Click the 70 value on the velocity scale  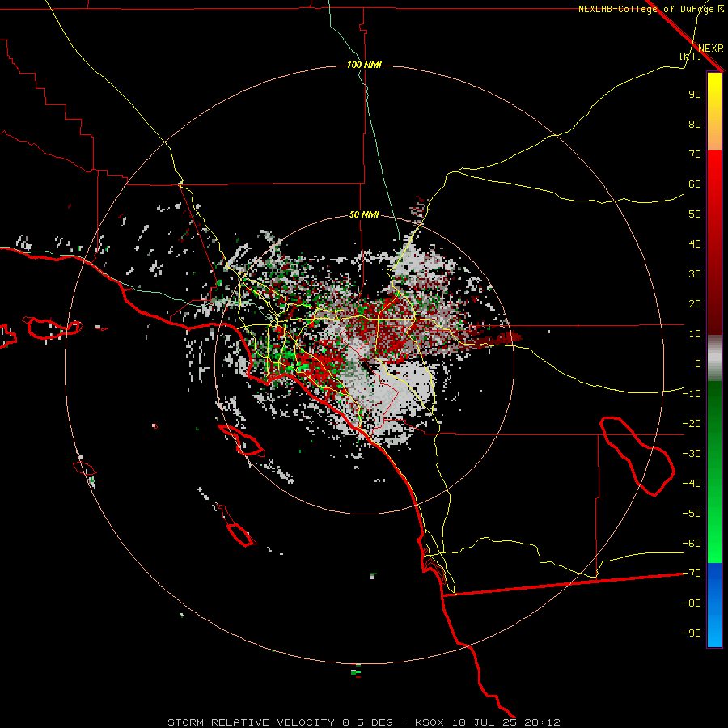click(695, 154)
